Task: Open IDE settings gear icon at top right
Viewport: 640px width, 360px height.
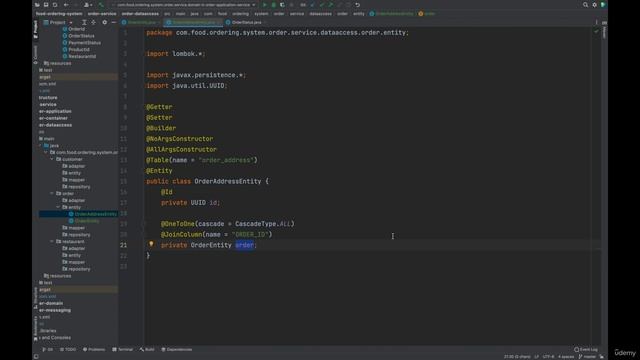Action: click(594, 5)
